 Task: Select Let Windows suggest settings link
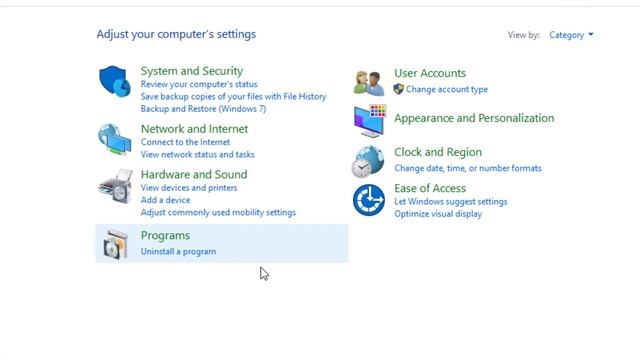(x=451, y=202)
